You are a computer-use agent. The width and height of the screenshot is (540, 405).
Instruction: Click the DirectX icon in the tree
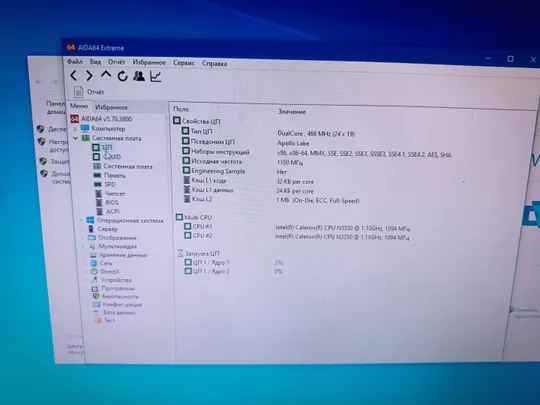point(94,271)
